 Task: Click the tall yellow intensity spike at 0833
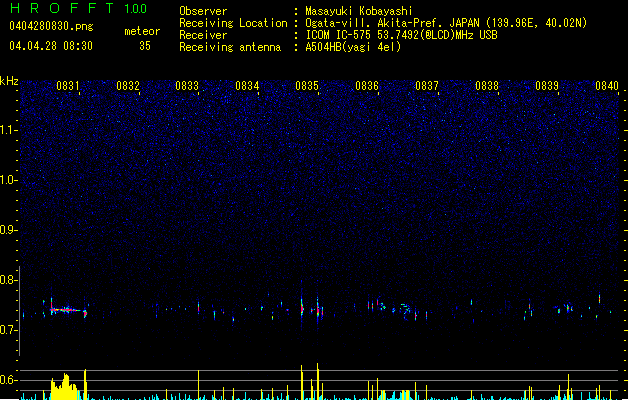199,385
